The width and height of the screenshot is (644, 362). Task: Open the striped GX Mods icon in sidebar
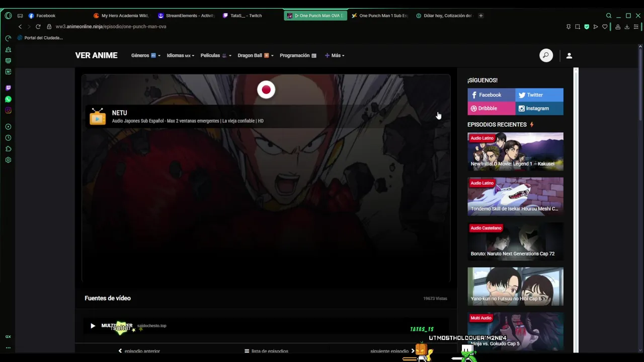pyautogui.click(x=8, y=60)
